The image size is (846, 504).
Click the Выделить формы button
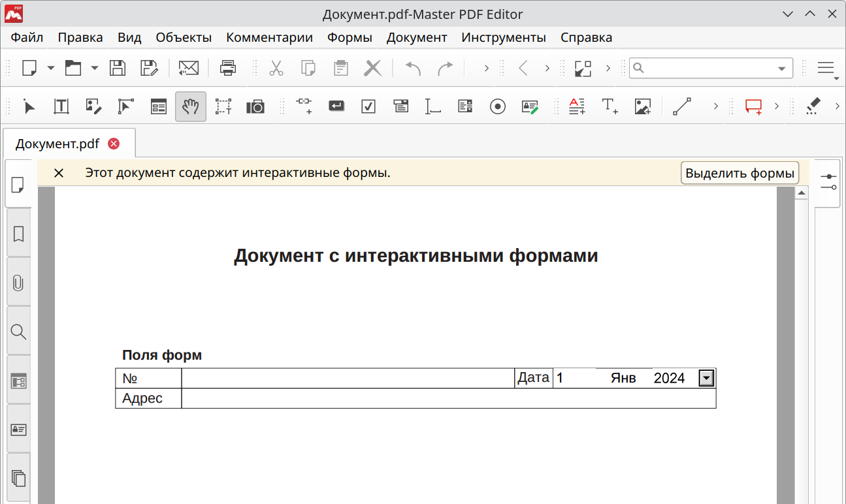click(740, 173)
